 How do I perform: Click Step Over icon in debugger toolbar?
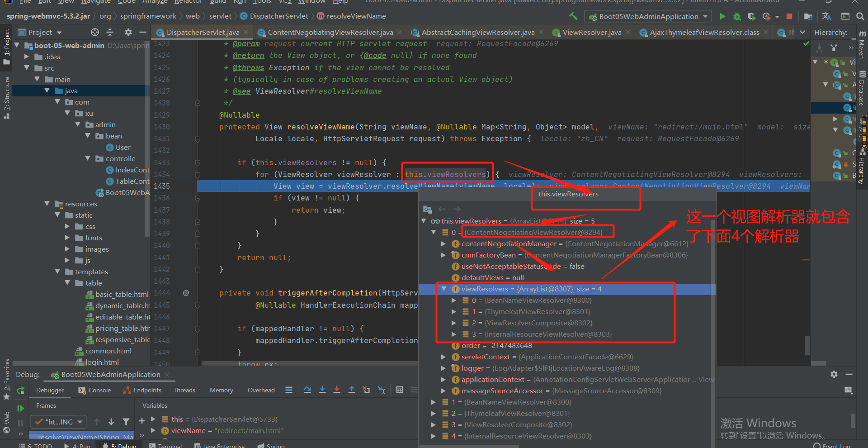coord(307,390)
